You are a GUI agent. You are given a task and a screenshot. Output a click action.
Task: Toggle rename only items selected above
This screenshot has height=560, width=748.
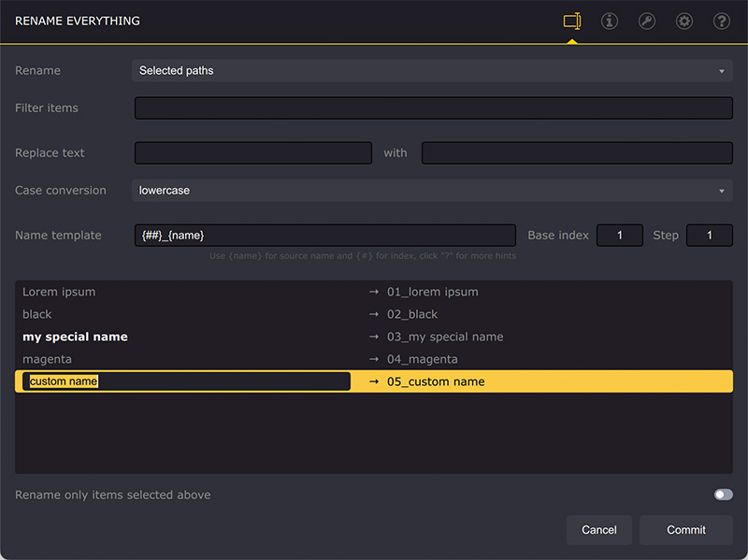pyautogui.click(x=723, y=494)
